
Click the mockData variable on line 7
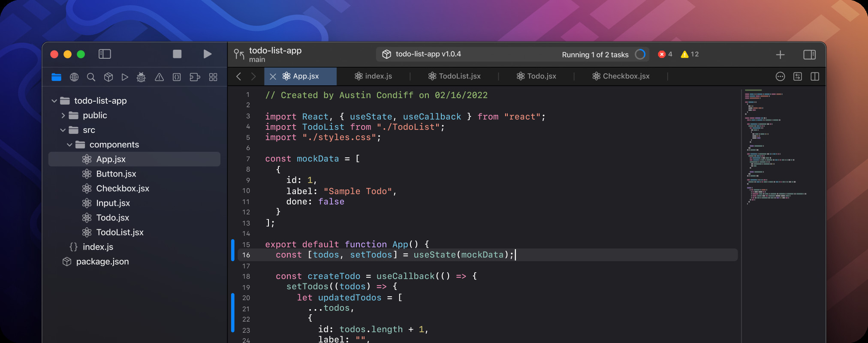[x=318, y=159]
